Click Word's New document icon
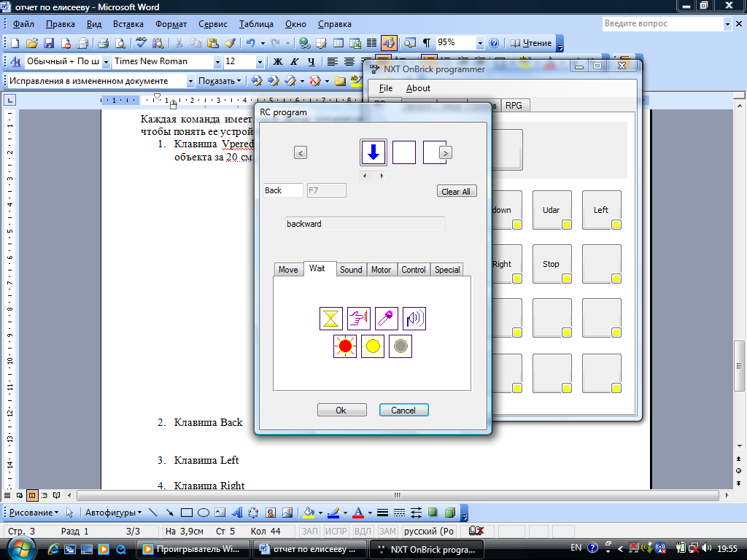747x560 pixels. pyautogui.click(x=15, y=43)
